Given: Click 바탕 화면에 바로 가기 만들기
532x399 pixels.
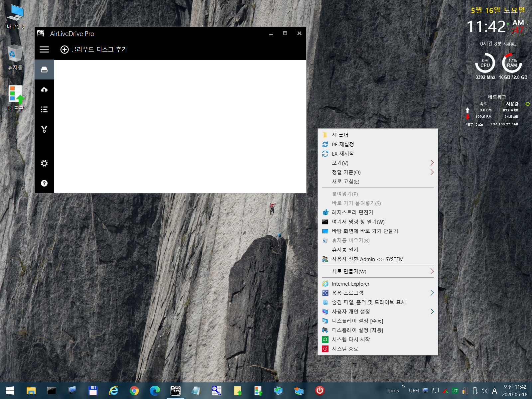Looking at the screenshot, I should (378, 231).
